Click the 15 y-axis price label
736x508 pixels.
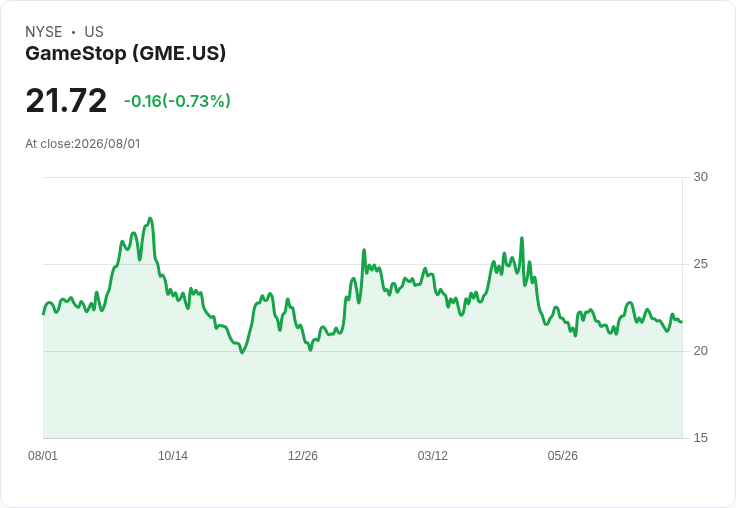pos(700,438)
